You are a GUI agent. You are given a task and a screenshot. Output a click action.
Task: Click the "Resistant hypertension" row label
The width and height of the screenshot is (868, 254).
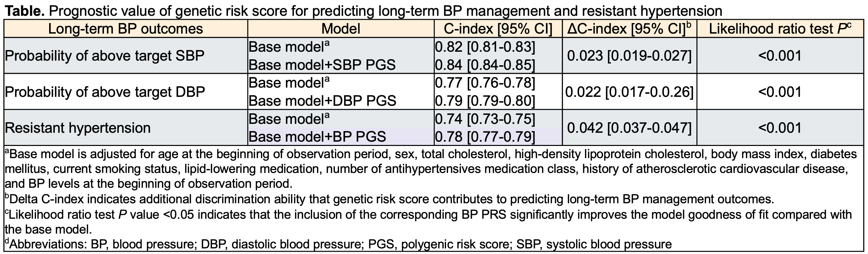(x=78, y=128)
